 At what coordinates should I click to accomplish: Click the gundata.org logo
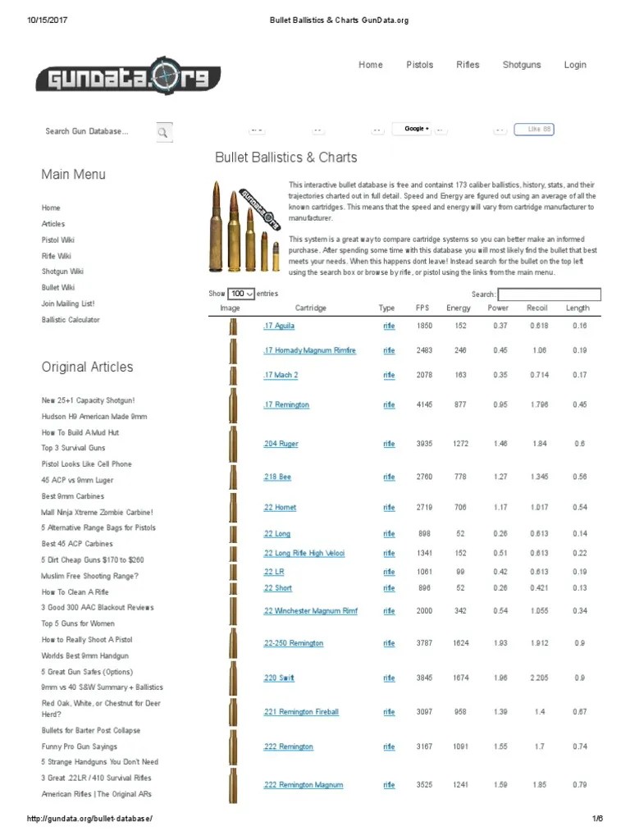128,76
